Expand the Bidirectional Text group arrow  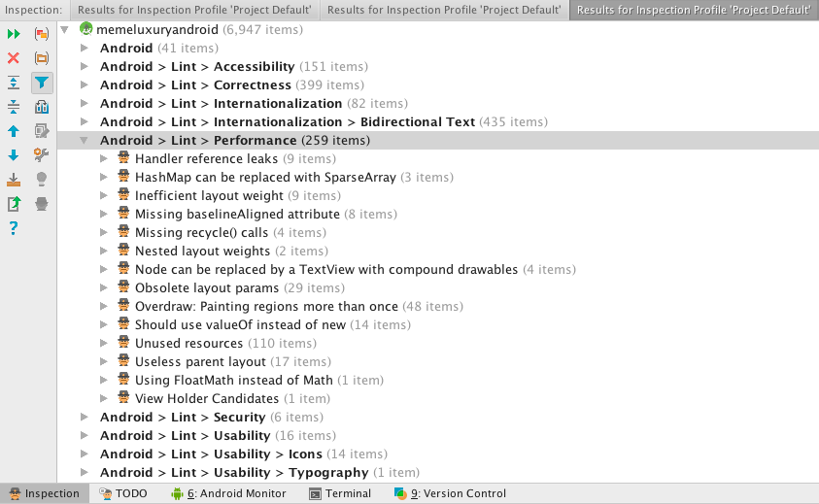(x=85, y=121)
